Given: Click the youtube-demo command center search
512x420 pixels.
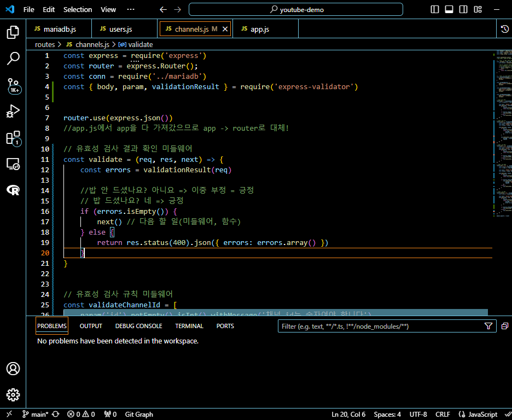Looking at the screenshot, I should click(x=296, y=9).
